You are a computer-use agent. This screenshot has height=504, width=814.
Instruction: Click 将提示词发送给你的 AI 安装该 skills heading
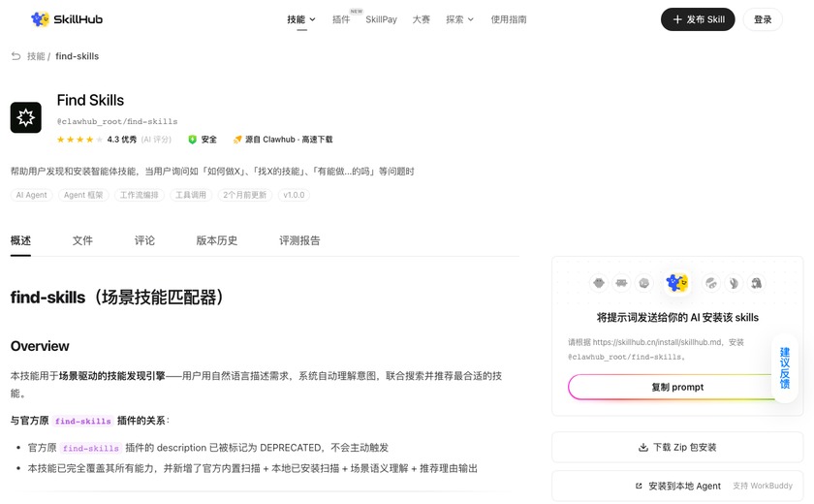[677, 317]
